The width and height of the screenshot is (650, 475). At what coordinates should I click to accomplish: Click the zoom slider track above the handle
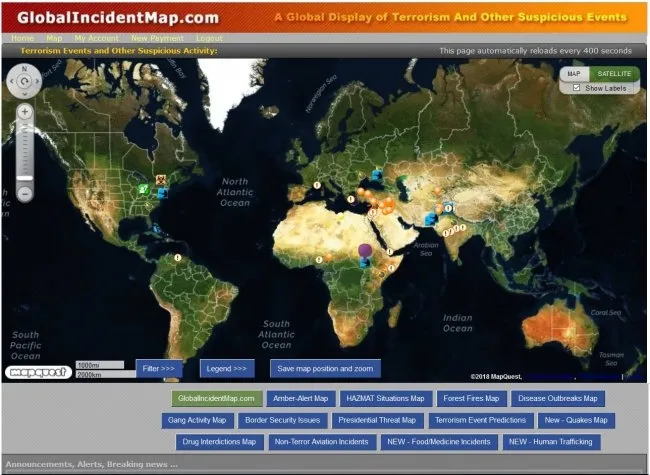pyautogui.click(x=25, y=147)
